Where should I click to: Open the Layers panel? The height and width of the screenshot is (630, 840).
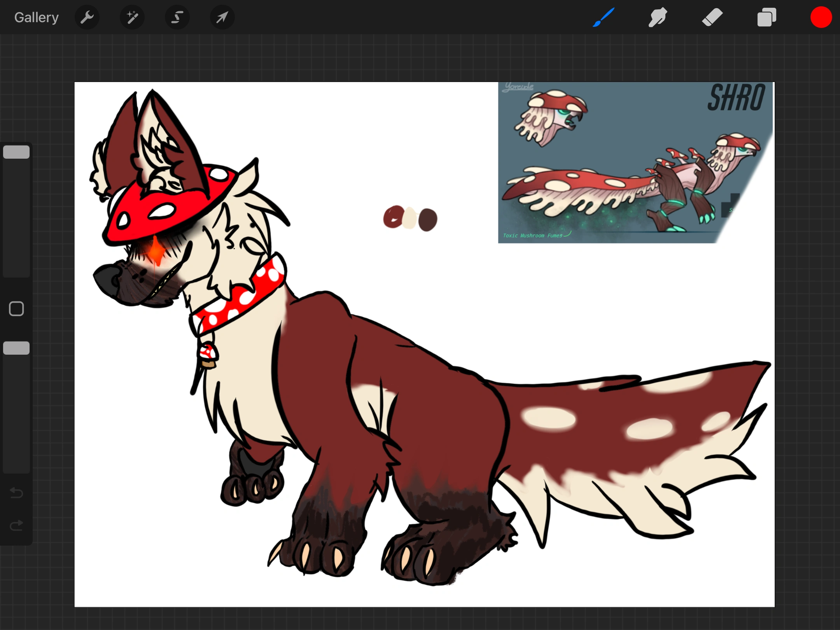(x=766, y=17)
